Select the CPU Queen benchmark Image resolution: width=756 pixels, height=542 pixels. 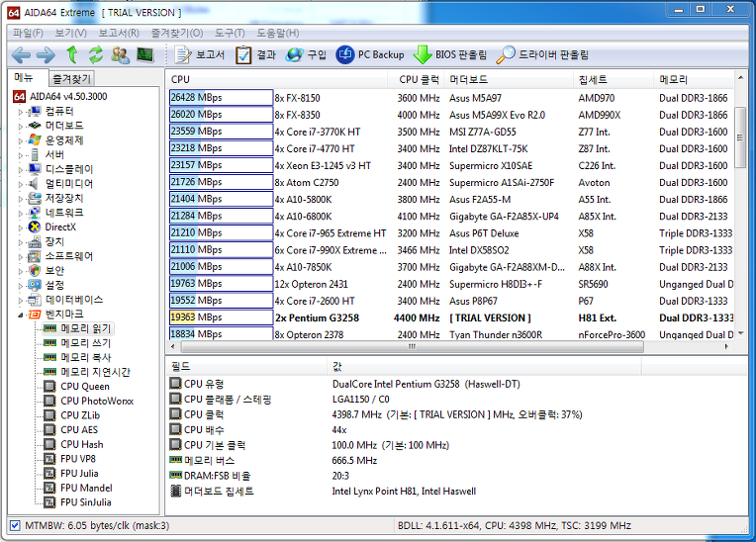(85, 387)
